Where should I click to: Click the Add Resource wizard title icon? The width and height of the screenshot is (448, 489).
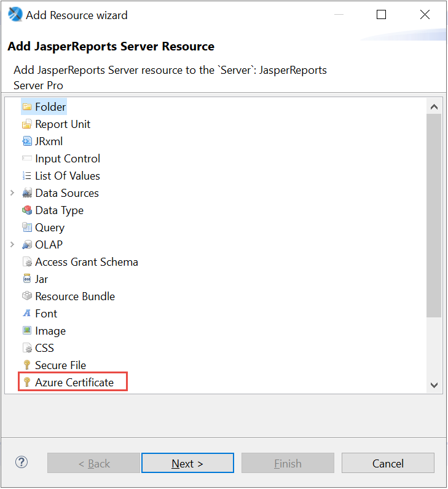[15, 15]
